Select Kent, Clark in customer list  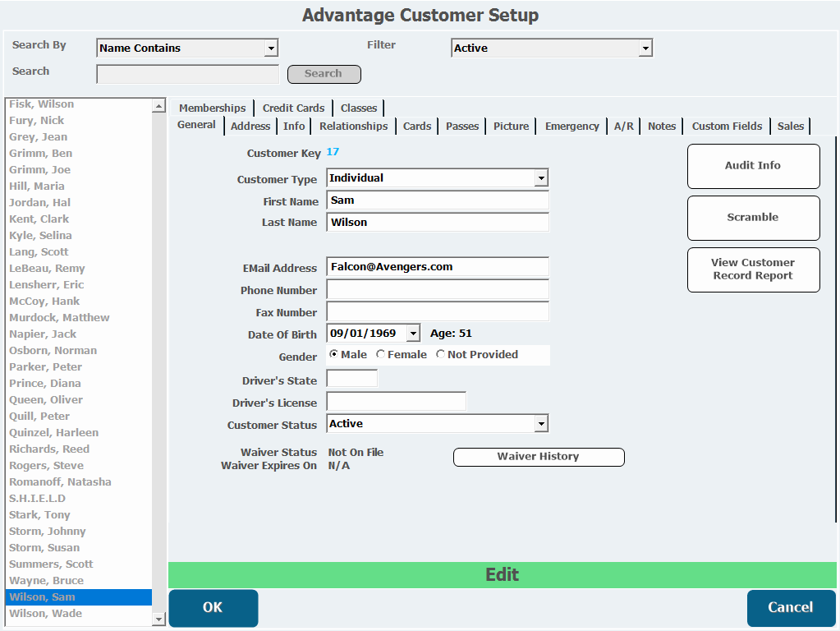78,219
